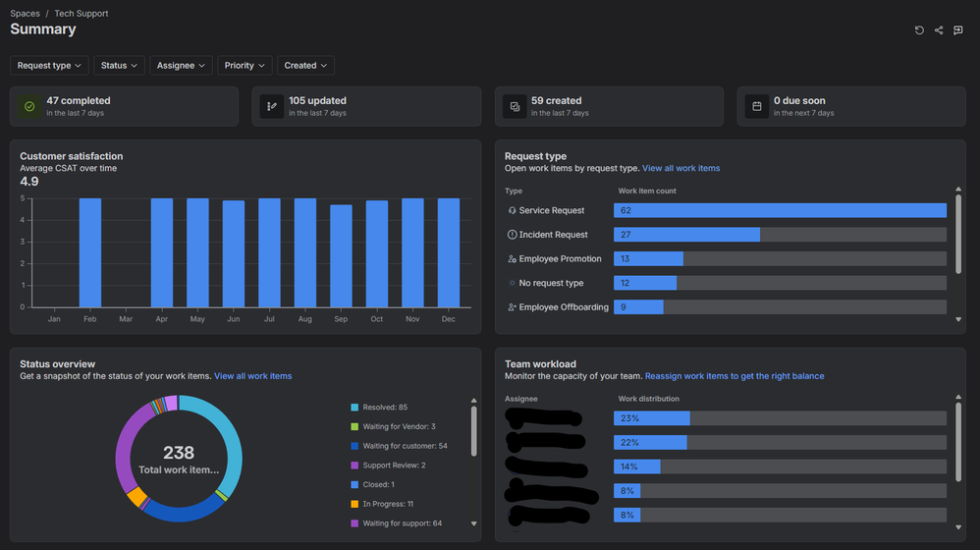The width and height of the screenshot is (980, 550).
Task: Open View all work items in Request type
Action: coord(681,168)
